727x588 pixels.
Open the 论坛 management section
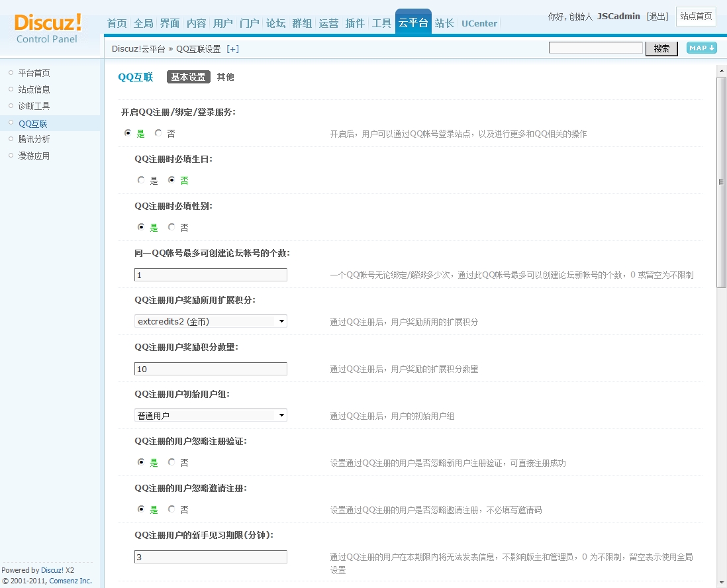tap(275, 23)
